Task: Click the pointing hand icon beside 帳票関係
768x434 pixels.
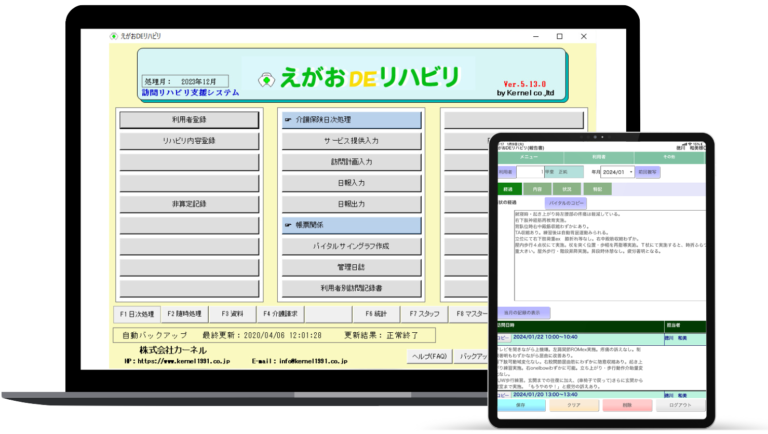Action: 288,225
